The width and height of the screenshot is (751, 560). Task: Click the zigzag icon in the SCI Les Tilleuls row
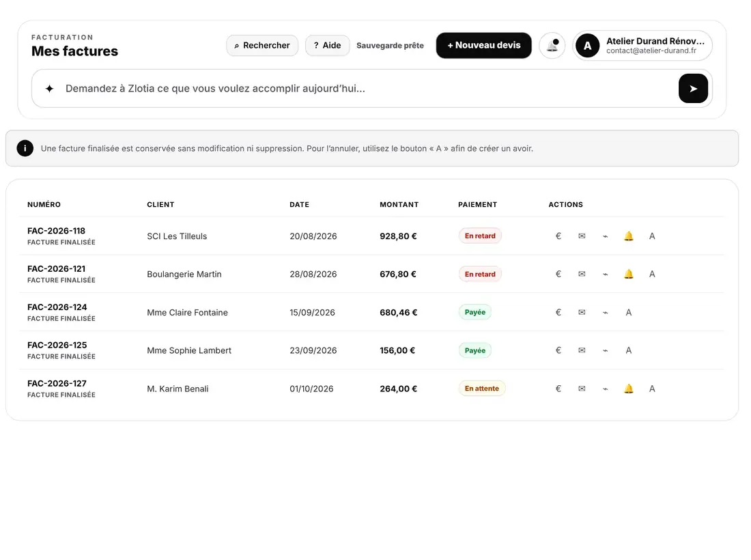click(605, 236)
